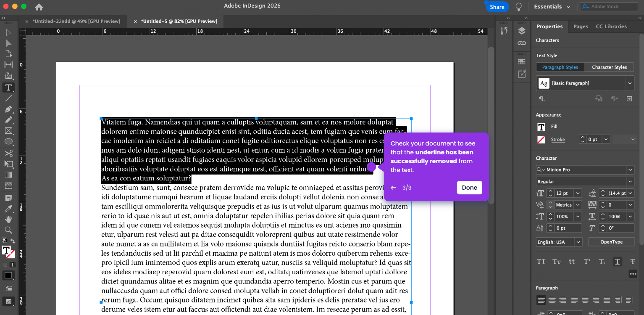This screenshot has width=644, height=315.
Task: Click the Stroke link label
Action: click(558, 140)
